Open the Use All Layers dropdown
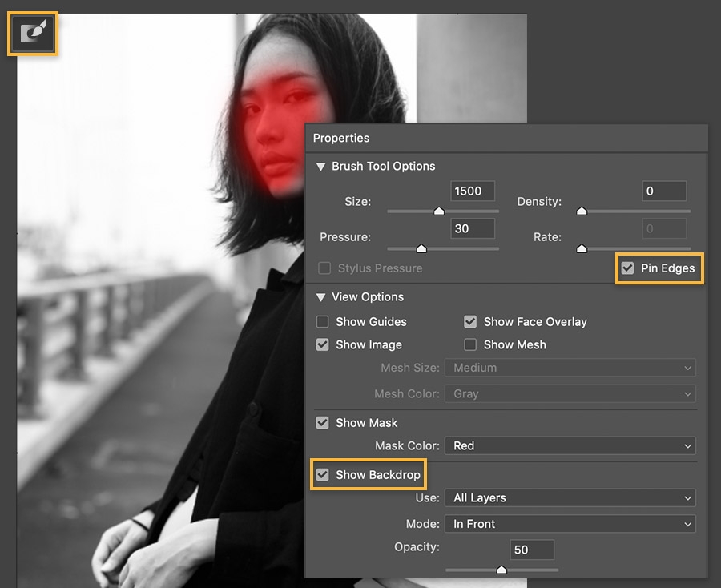This screenshot has width=721, height=588. point(570,498)
